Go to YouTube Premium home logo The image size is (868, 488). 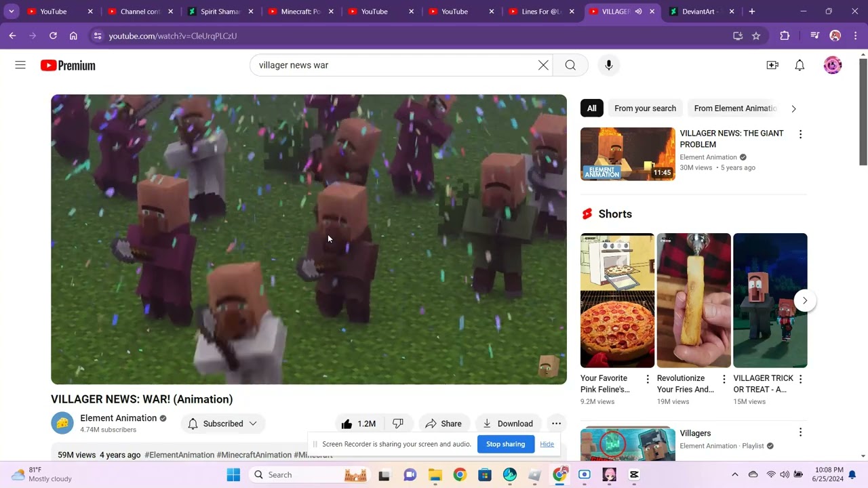[x=68, y=65]
